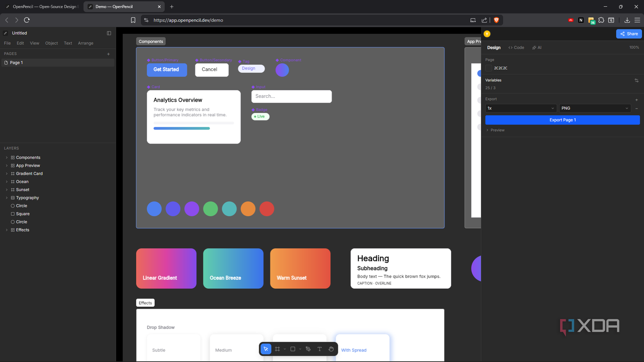Click the Linear Gradient card
The width and height of the screenshot is (644, 362).
tap(166, 268)
